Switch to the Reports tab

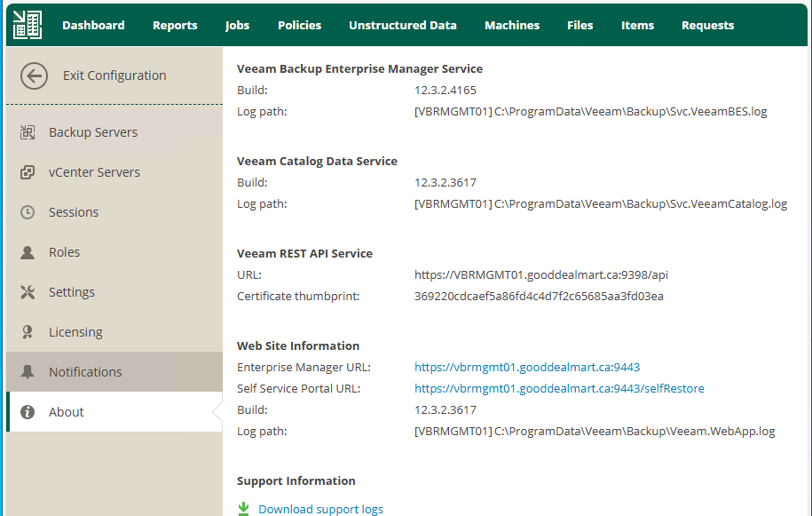[175, 25]
